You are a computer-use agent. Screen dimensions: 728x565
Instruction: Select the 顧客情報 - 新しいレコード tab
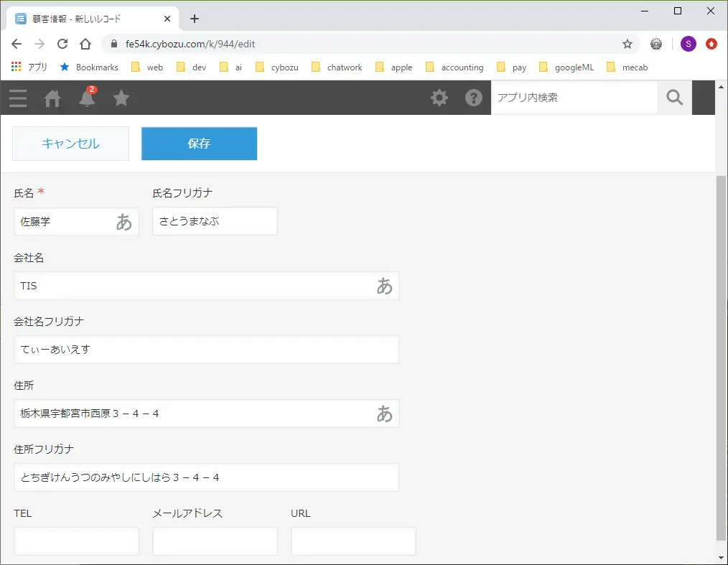coord(93,19)
